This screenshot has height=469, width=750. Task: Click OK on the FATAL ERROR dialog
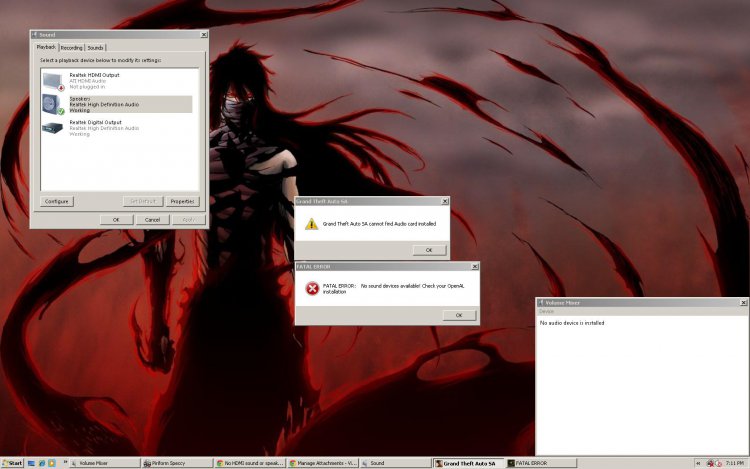click(x=459, y=315)
